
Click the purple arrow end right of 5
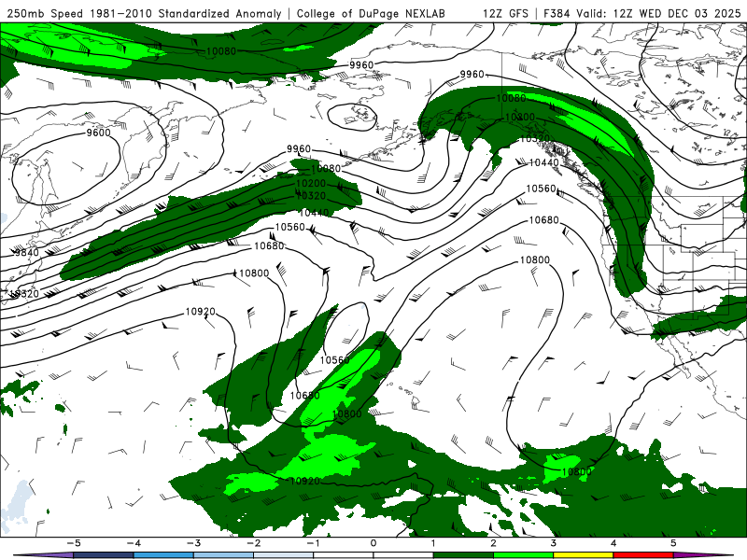tap(703, 555)
